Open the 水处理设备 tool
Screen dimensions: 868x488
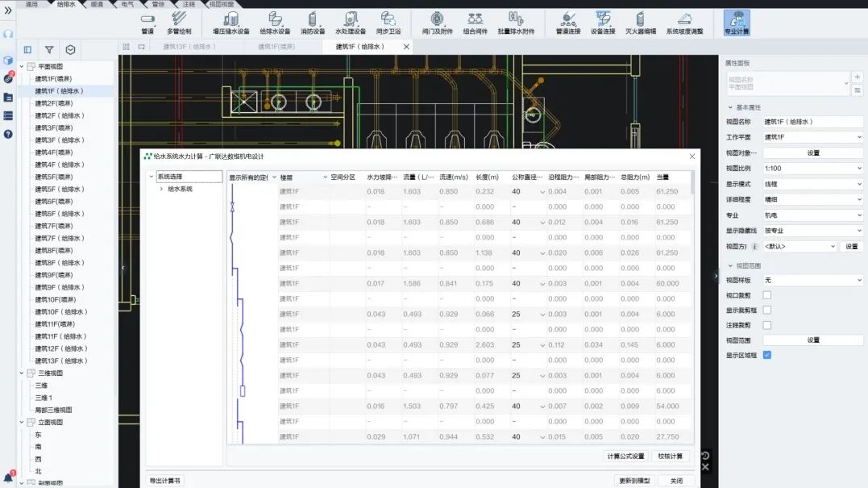pyautogui.click(x=351, y=24)
